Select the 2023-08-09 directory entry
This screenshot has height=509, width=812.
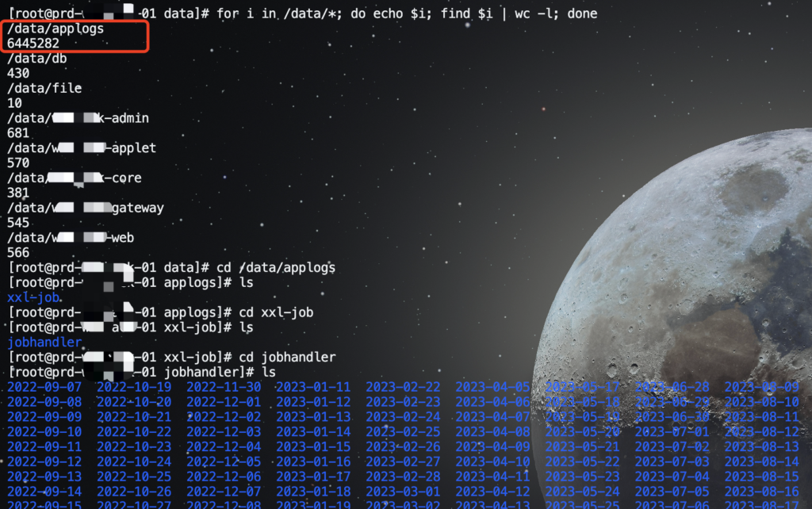tap(761, 387)
